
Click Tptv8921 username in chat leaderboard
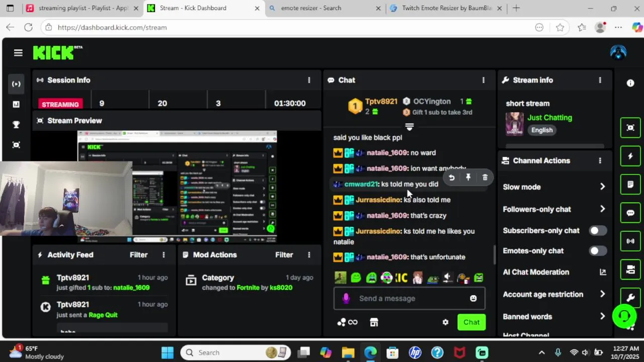(381, 101)
